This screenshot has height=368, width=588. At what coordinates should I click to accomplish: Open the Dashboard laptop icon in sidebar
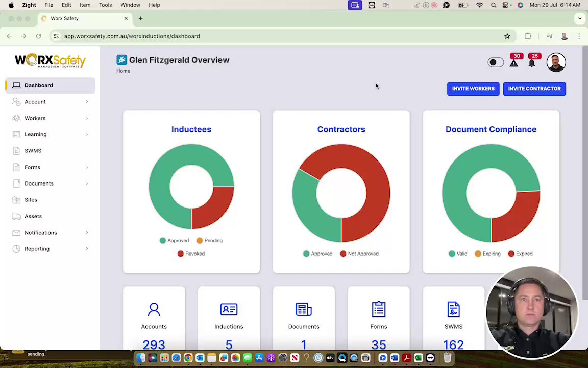[16, 85]
